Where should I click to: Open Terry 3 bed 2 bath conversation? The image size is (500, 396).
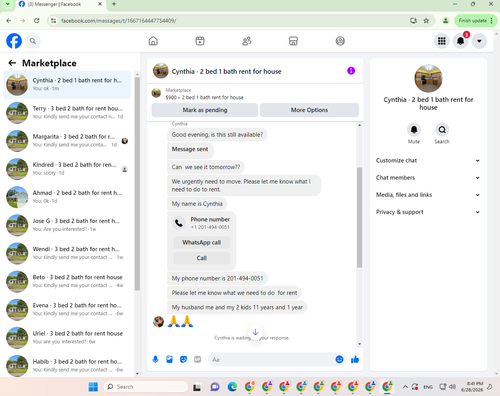67,112
